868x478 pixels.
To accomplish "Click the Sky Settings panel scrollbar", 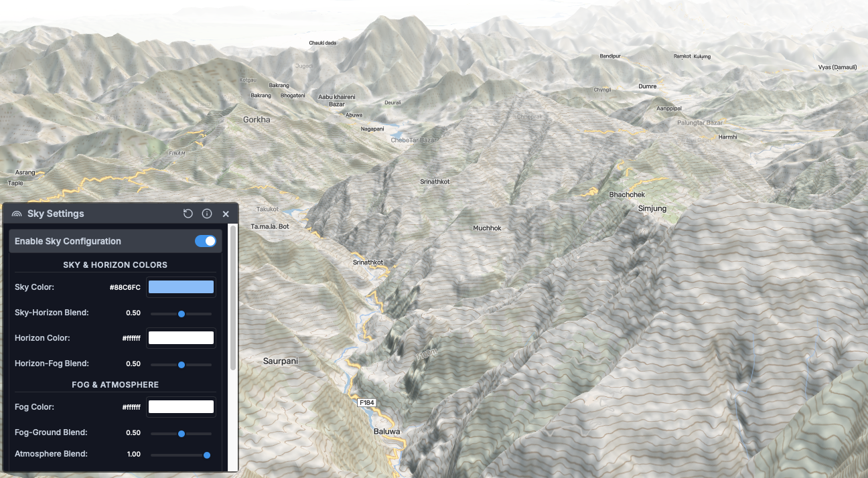I will [x=234, y=301].
